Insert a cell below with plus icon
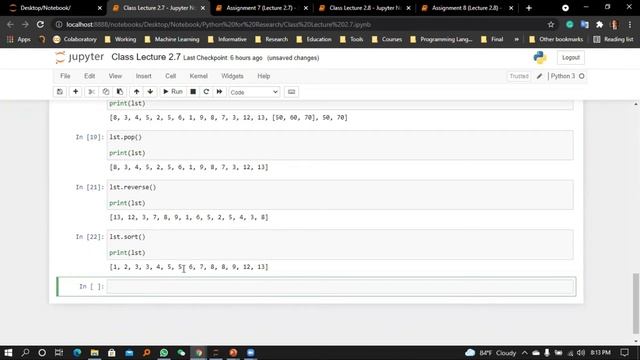This screenshot has height=360, width=640. (x=76, y=92)
